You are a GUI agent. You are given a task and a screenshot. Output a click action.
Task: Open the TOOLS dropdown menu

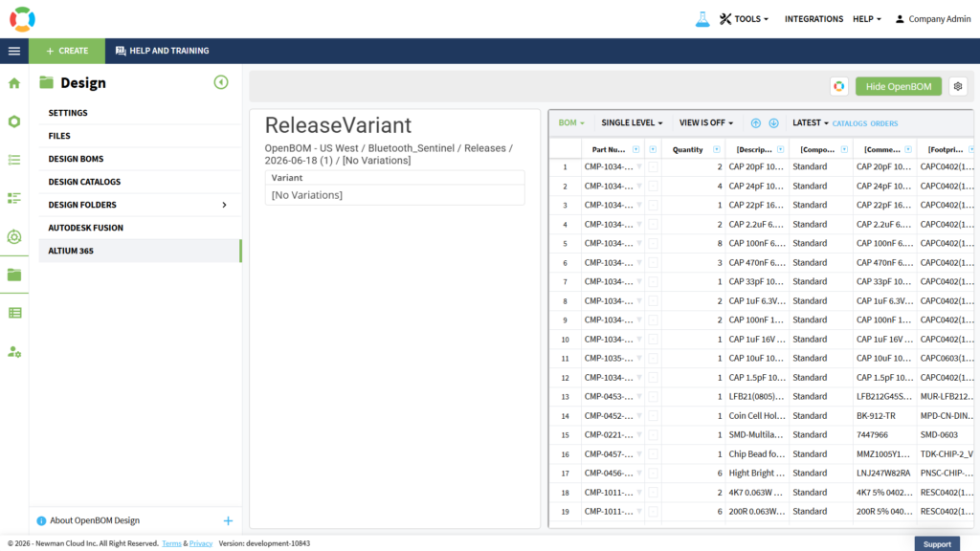(744, 19)
